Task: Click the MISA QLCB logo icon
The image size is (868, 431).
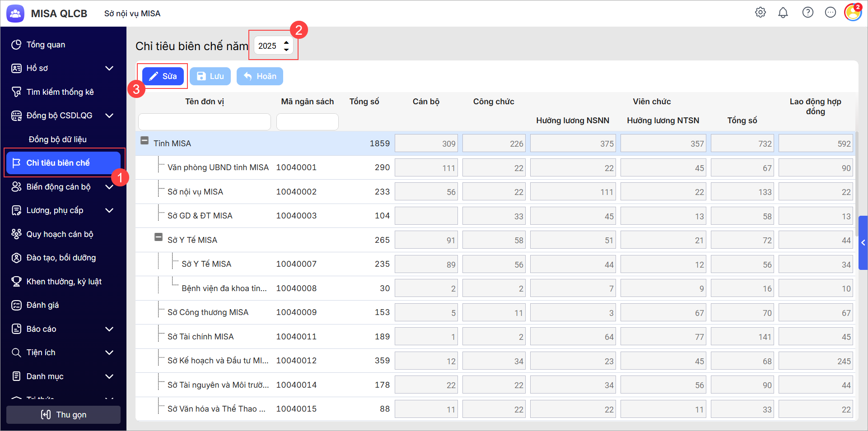Action: click(15, 14)
